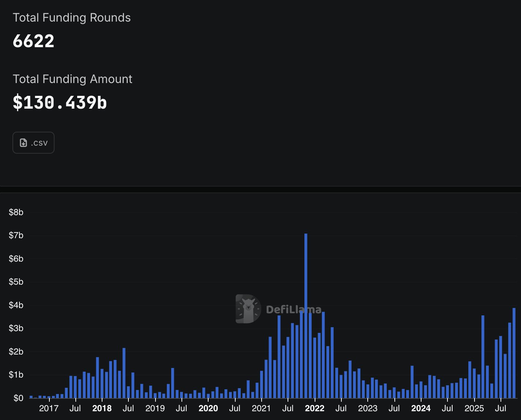Click the download icon inside .csv button
The image size is (521, 420).
[x=23, y=143]
